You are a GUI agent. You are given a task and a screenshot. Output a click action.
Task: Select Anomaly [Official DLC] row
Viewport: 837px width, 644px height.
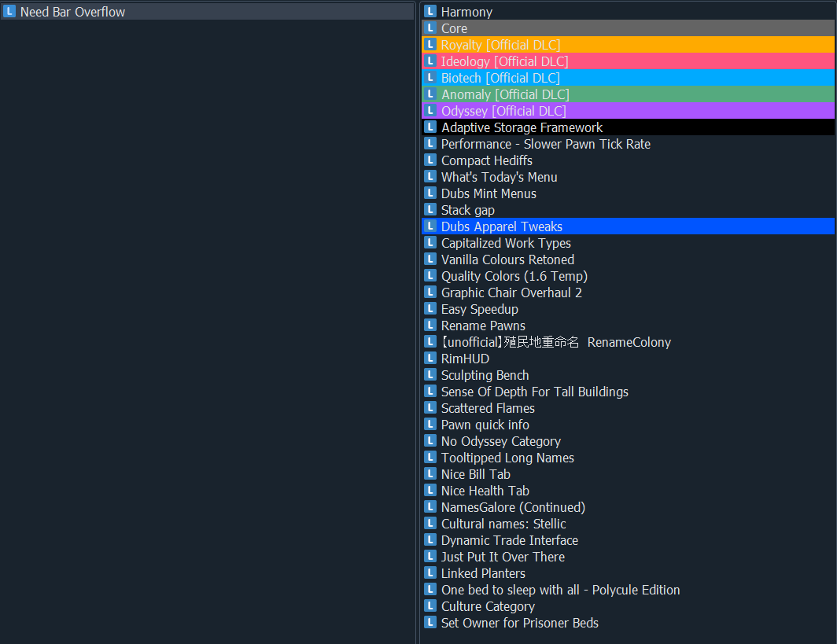click(629, 94)
